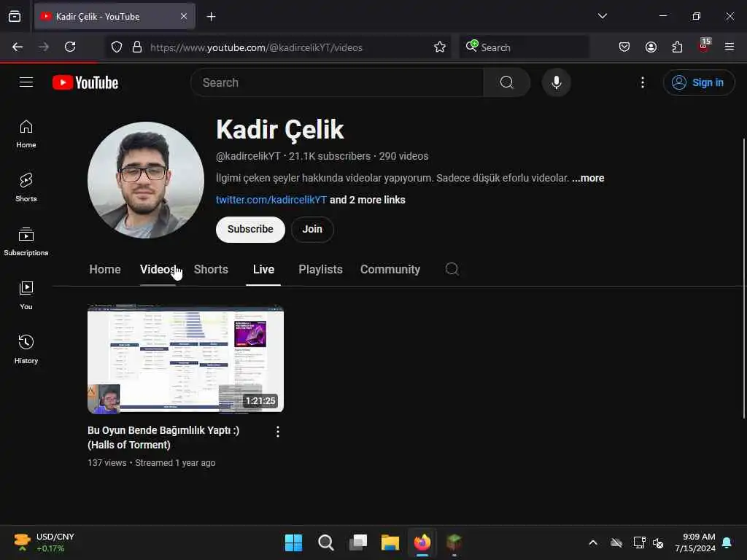Open a new browser tab
The height and width of the screenshot is (560, 747).
pos(211,17)
